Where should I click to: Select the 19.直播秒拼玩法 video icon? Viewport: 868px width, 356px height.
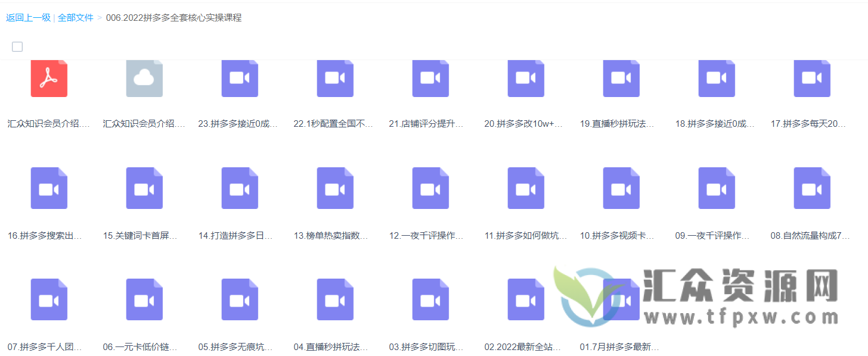pos(621,78)
